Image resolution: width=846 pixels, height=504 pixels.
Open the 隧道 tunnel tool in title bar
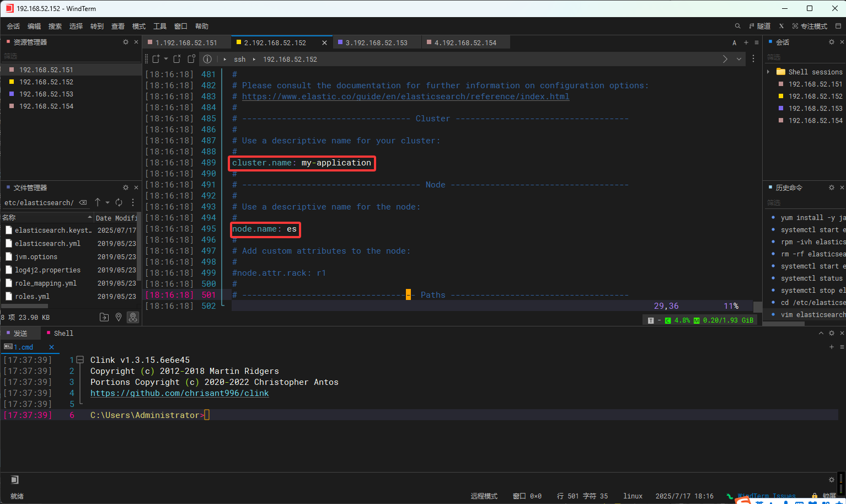(x=761, y=26)
